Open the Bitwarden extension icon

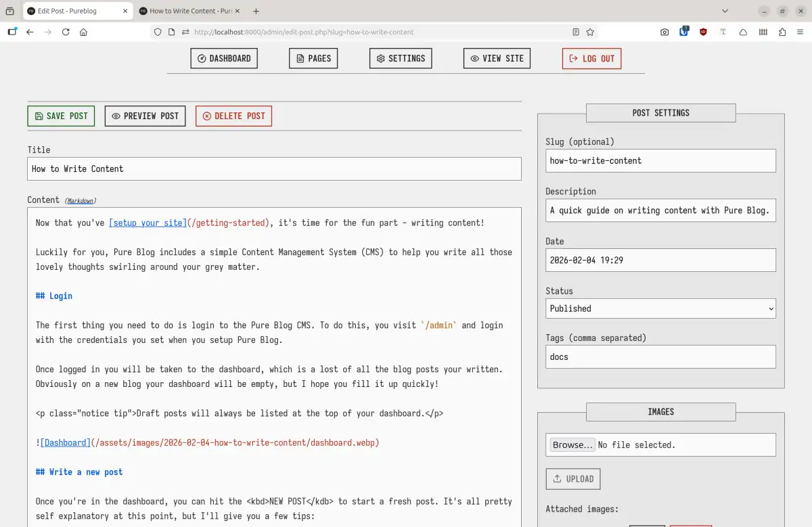(683, 32)
